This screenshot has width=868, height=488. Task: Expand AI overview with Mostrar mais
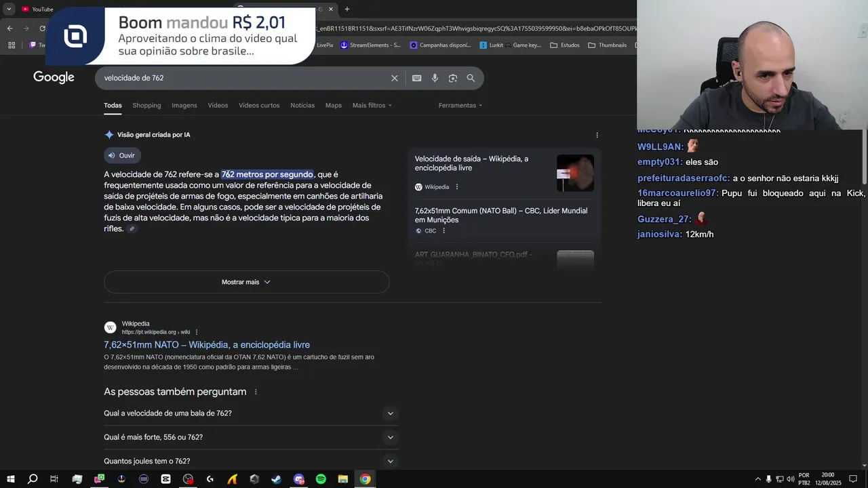click(246, 282)
